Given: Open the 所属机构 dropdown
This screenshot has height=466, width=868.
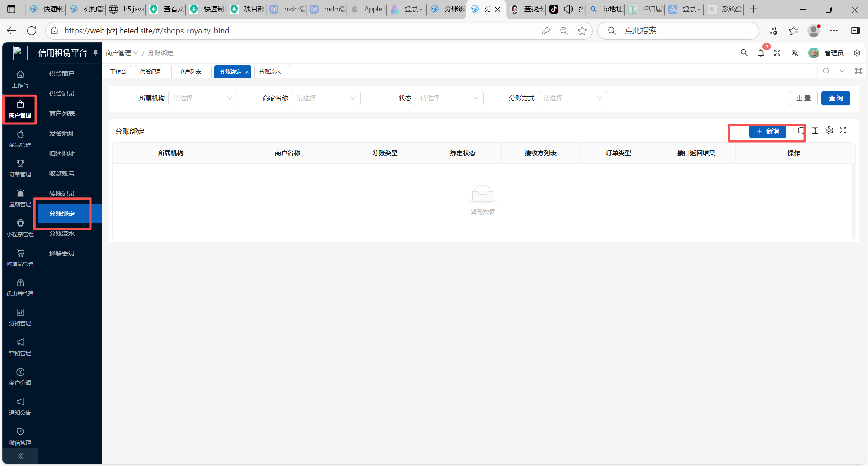Looking at the screenshot, I should 203,98.
